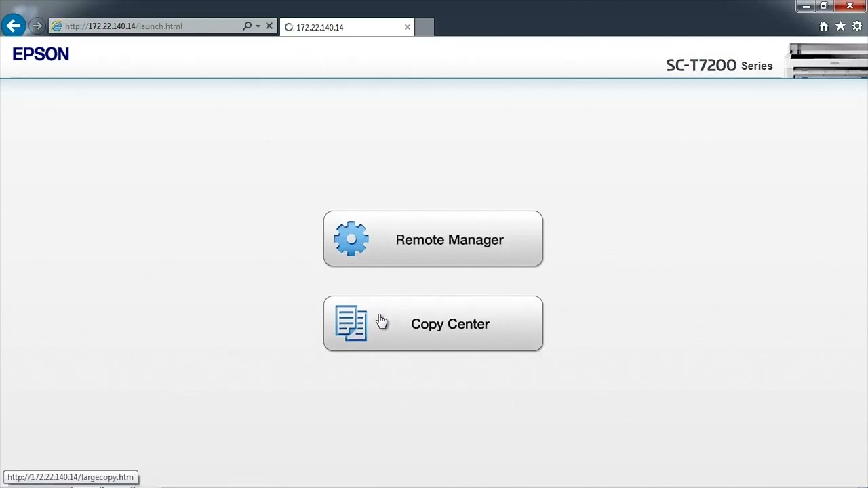
Task: Stop page loading with the X icon
Action: pos(269,26)
